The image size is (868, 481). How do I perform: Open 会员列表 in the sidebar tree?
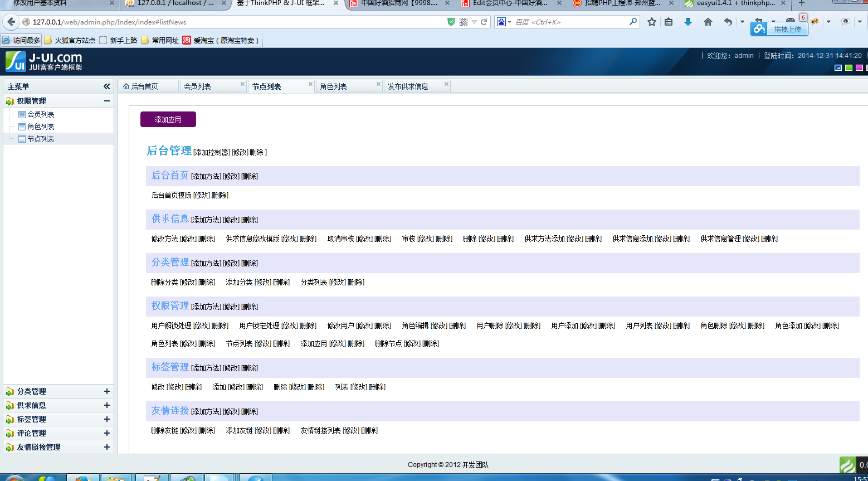[41, 114]
